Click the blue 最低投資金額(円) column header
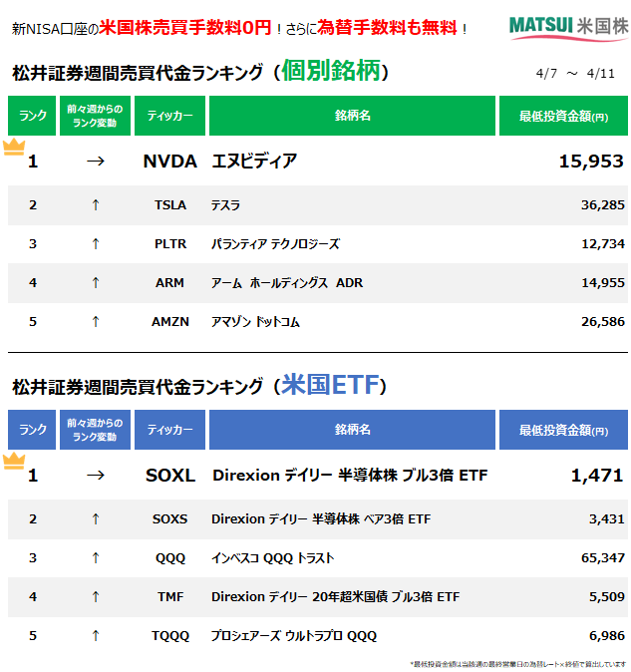Viewport: 631px width, 672px height. point(563,430)
